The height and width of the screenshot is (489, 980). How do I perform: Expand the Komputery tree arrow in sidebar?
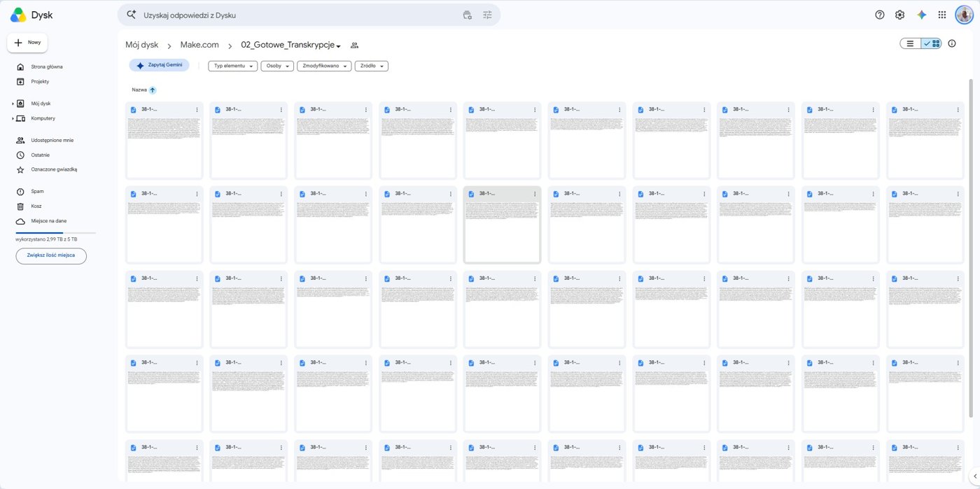[x=13, y=118]
